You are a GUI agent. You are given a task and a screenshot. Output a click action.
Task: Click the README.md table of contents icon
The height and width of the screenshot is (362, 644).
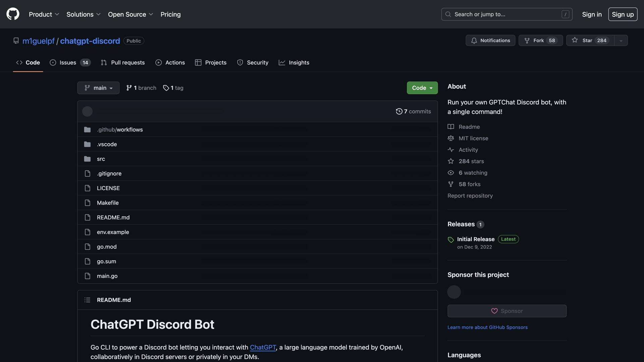tap(87, 300)
